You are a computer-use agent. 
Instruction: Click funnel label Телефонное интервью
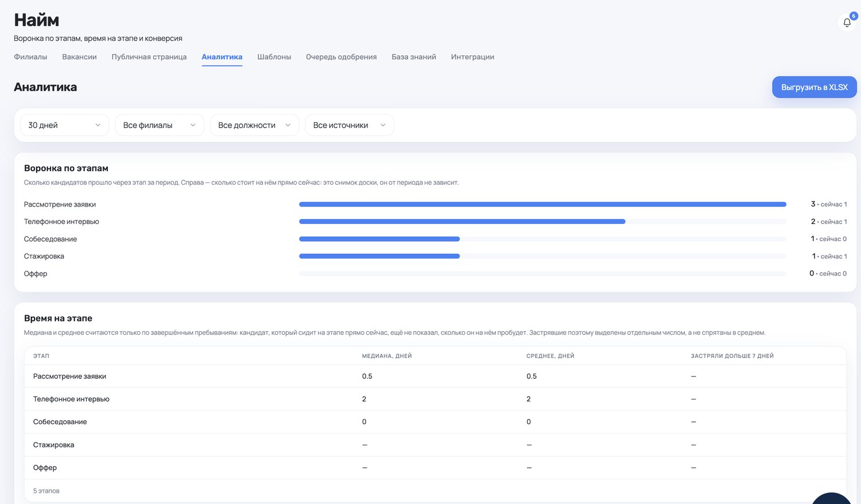[x=61, y=222]
